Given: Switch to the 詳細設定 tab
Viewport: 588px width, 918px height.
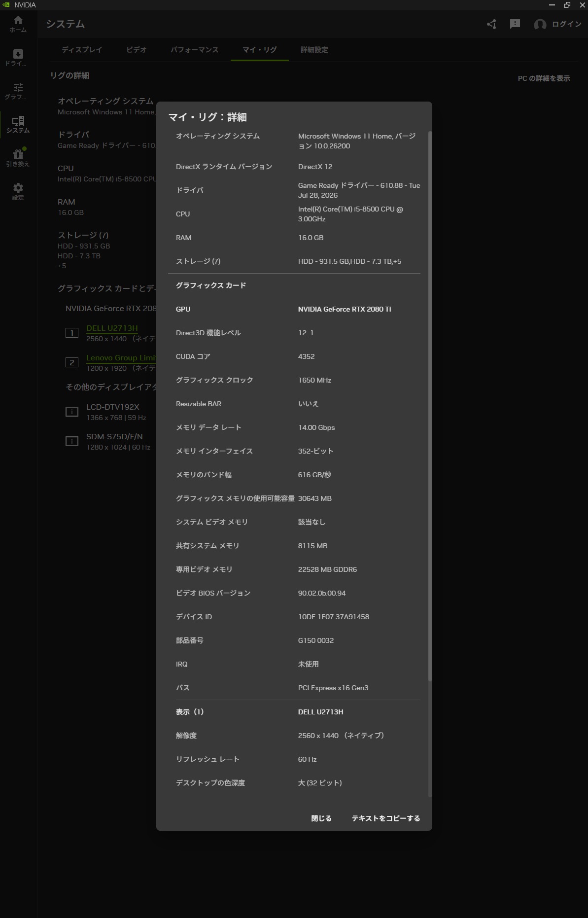Looking at the screenshot, I should [x=314, y=50].
